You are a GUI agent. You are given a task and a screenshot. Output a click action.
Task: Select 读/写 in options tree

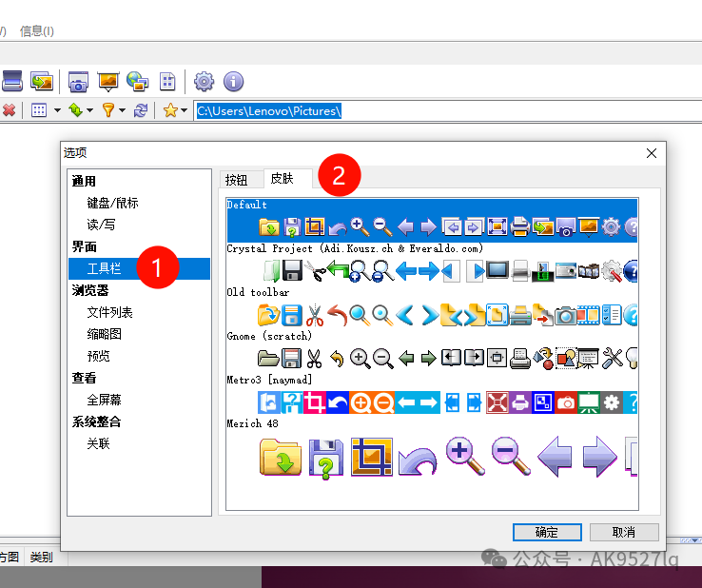pos(101,225)
